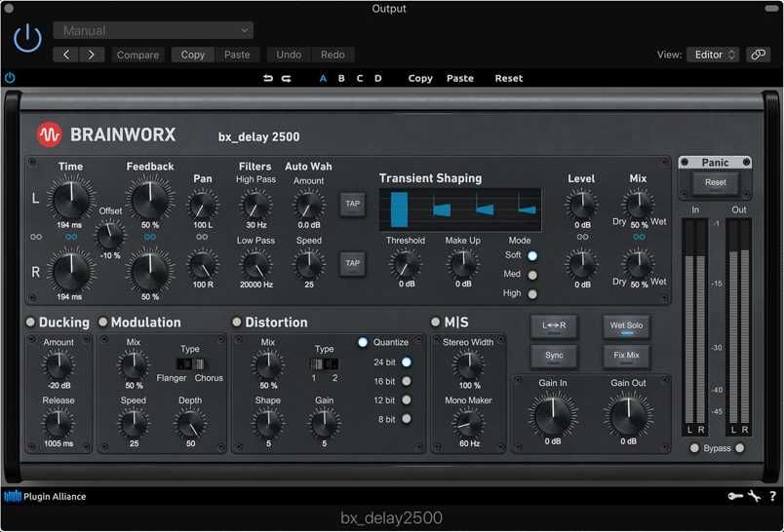This screenshot has height=532, width=784.
Task: Click the plugin undo arrow icon
Action: coord(268,78)
